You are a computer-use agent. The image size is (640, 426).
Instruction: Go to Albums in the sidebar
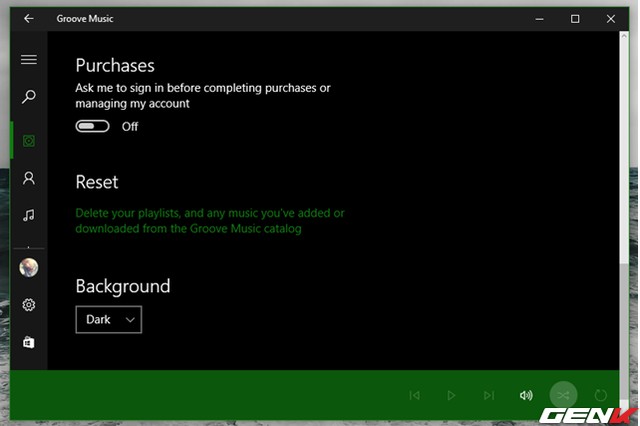pos(29,141)
